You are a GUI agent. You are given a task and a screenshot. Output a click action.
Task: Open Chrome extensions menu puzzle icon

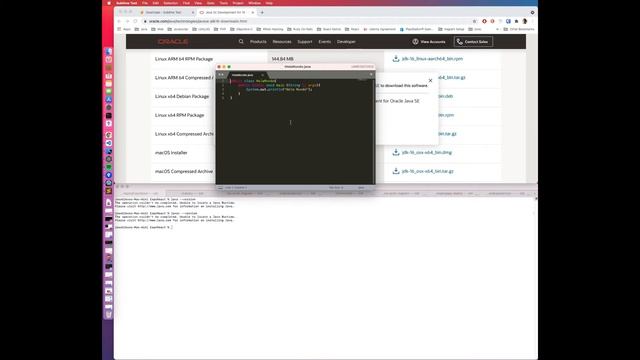tap(516, 21)
